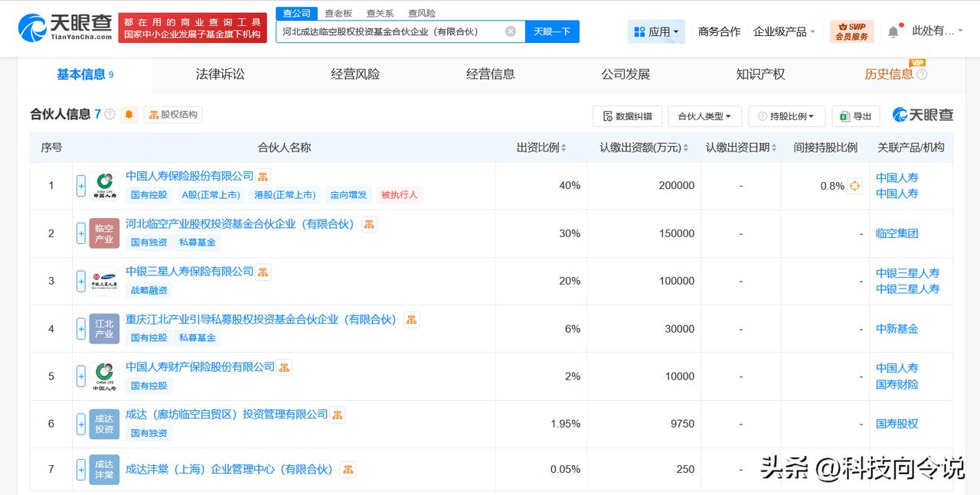
Task: Click the 天眼查 logo at the right of the table toolbar
Action: [923, 115]
